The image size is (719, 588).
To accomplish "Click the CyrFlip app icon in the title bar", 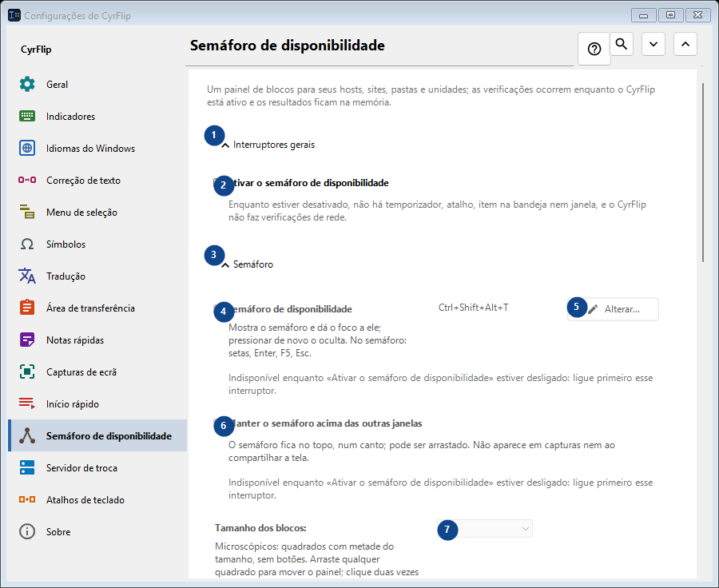I will coord(14,15).
